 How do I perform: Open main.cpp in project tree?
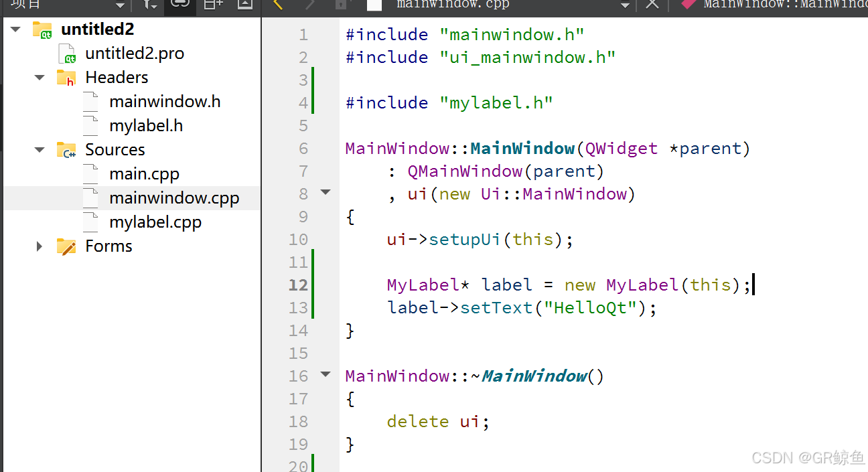145,174
